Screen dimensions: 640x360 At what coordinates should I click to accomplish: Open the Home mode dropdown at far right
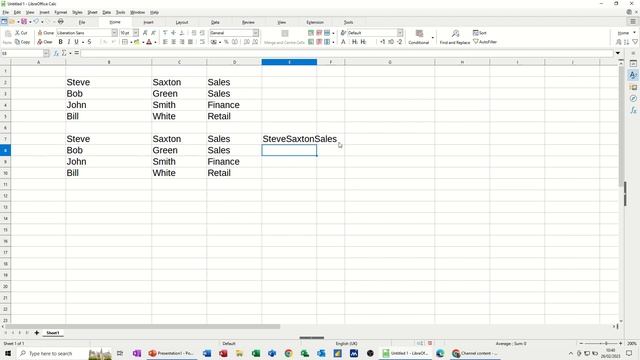pos(634,33)
